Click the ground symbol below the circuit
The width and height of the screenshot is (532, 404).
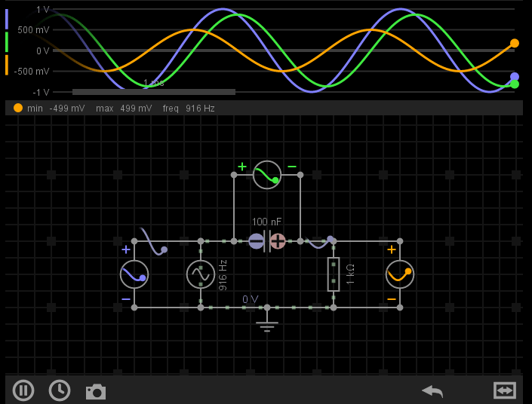pos(267,323)
